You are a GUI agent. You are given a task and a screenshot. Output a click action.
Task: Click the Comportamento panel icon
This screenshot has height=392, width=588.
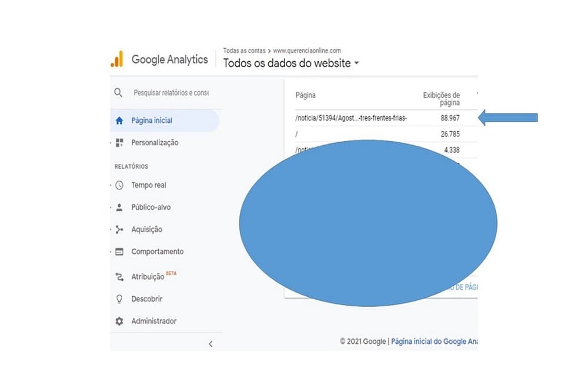point(119,252)
